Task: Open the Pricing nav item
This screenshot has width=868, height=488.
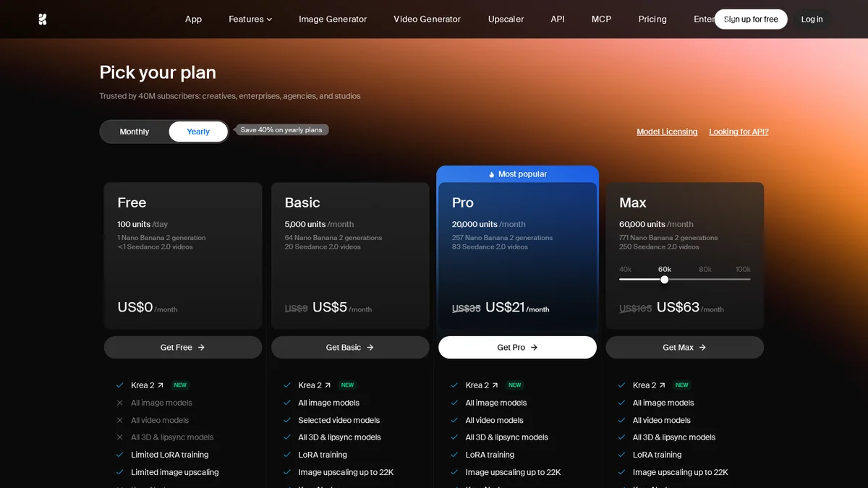Action: 652,20
